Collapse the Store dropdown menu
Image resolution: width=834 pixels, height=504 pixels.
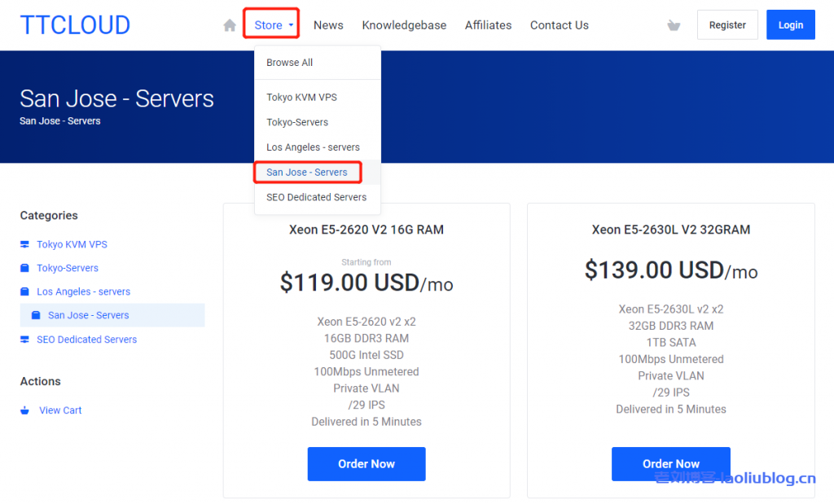click(273, 25)
